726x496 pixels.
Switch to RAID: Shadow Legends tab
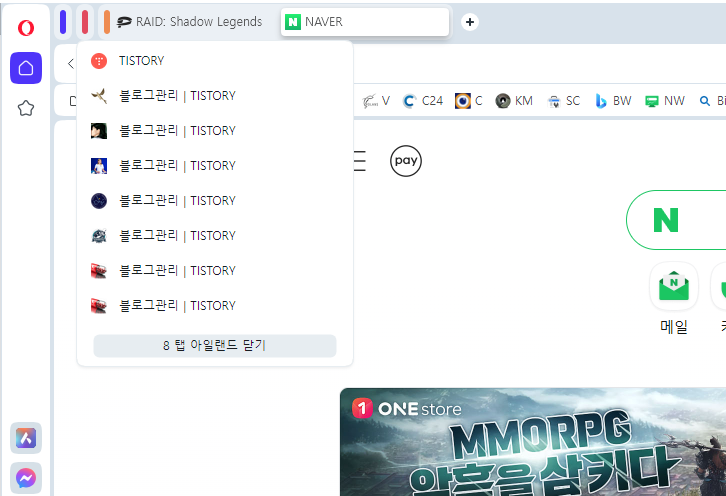pyautogui.click(x=190, y=22)
